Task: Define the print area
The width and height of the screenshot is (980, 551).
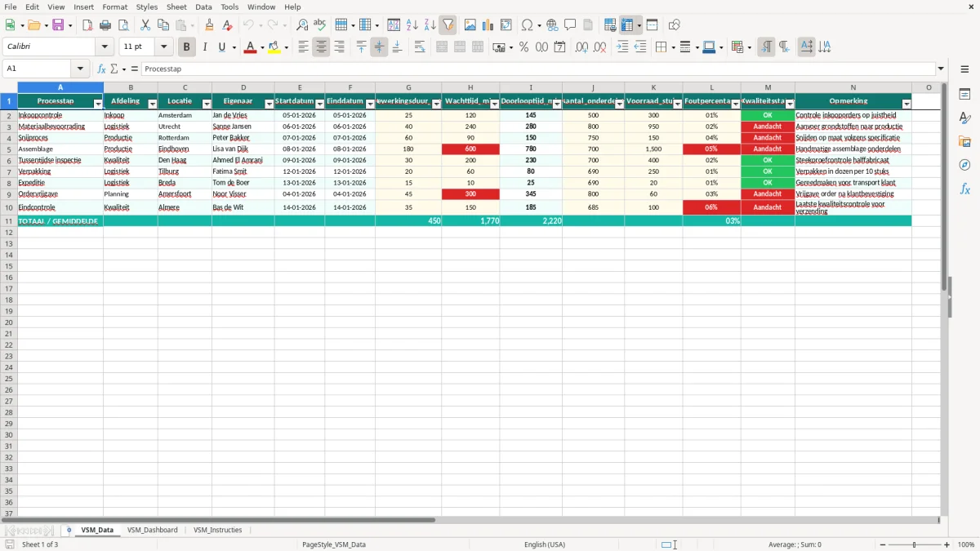Action: click(610, 25)
